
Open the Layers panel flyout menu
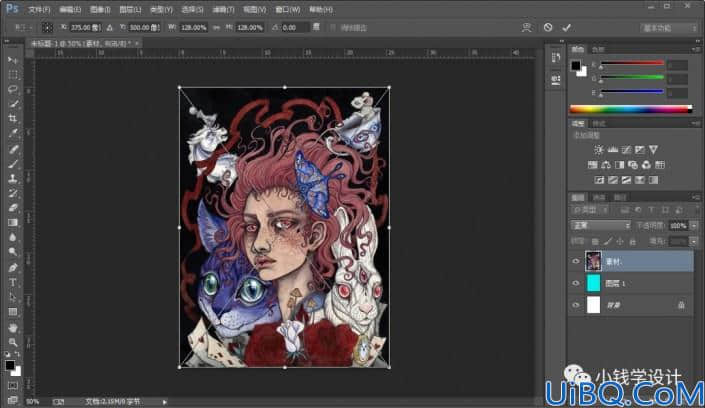(696, 197)
